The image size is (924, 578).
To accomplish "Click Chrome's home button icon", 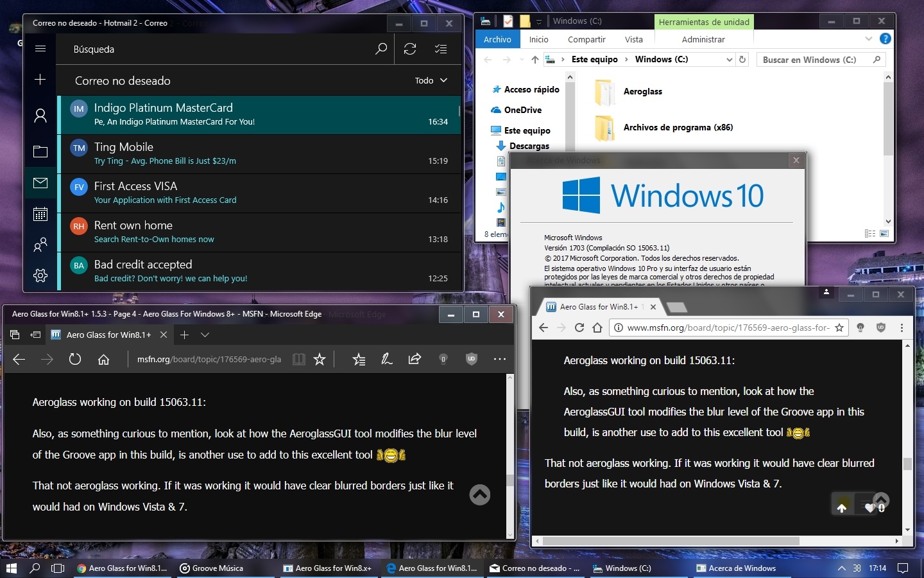I will [x=597, y=328].
